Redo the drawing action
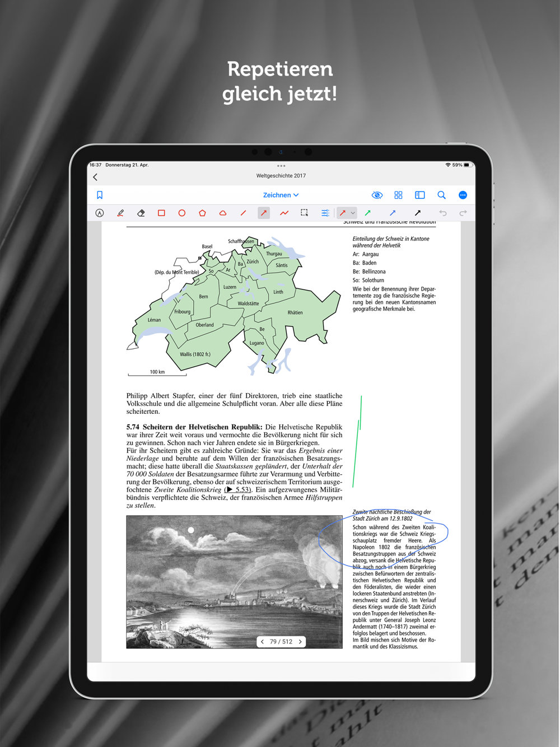Image resolution: width=560 pixels, height=747 pixels. tap(463, 213)
